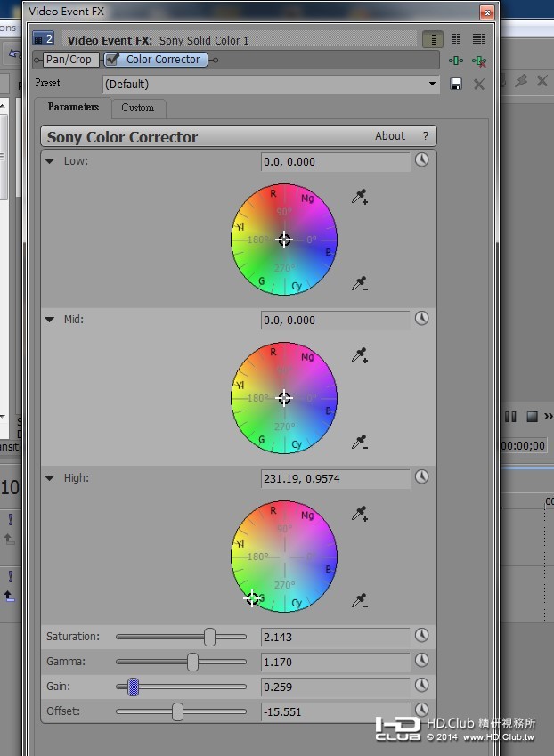The width and height of the screenshot is (554, 756).
Task: Expand more playback controls chevron
Action: [x=549, y=416]
